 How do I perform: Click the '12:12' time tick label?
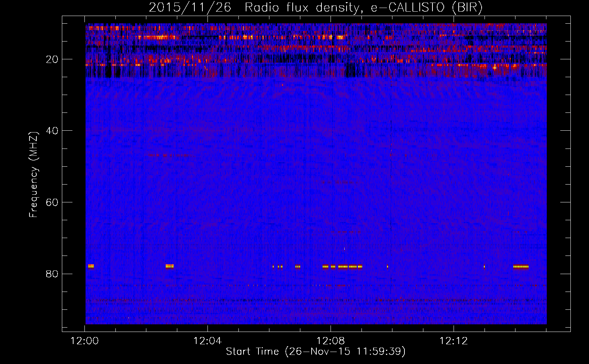tap(454, 341)
